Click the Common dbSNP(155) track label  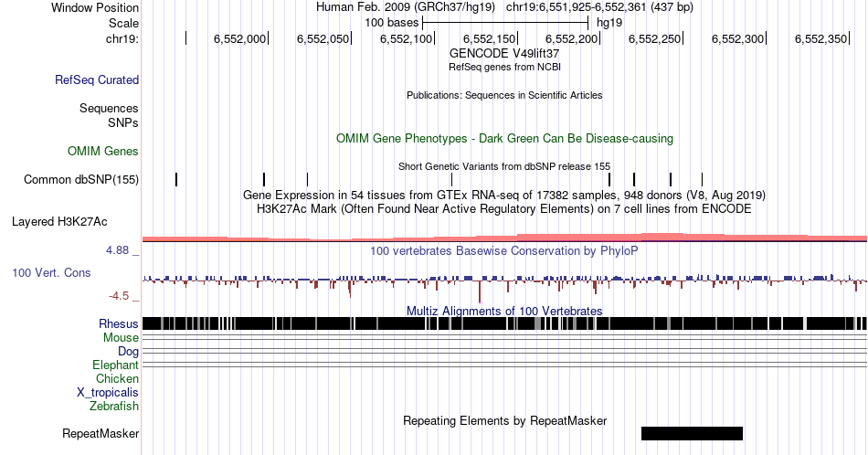coord(80,179)
